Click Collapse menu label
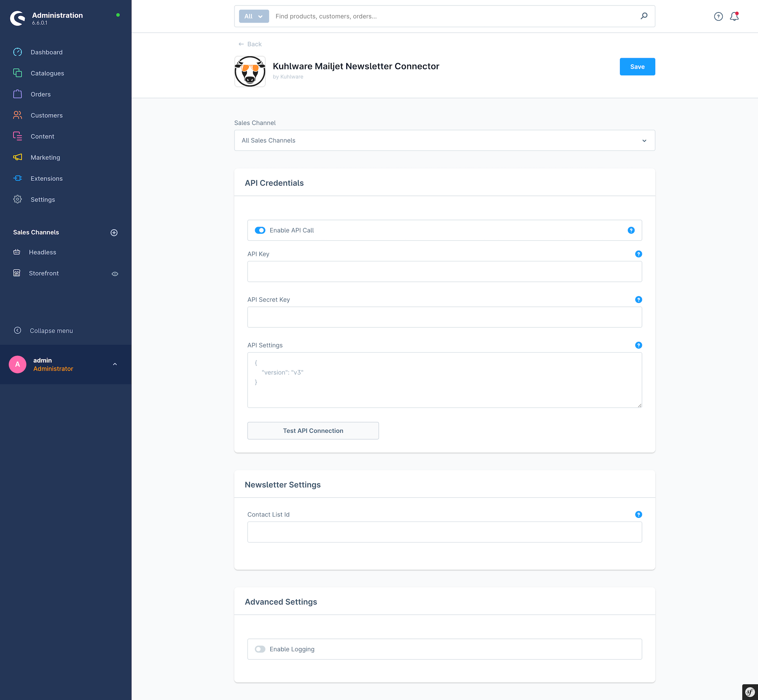Viewport: 758px width, 700px height. pos(51,331)
